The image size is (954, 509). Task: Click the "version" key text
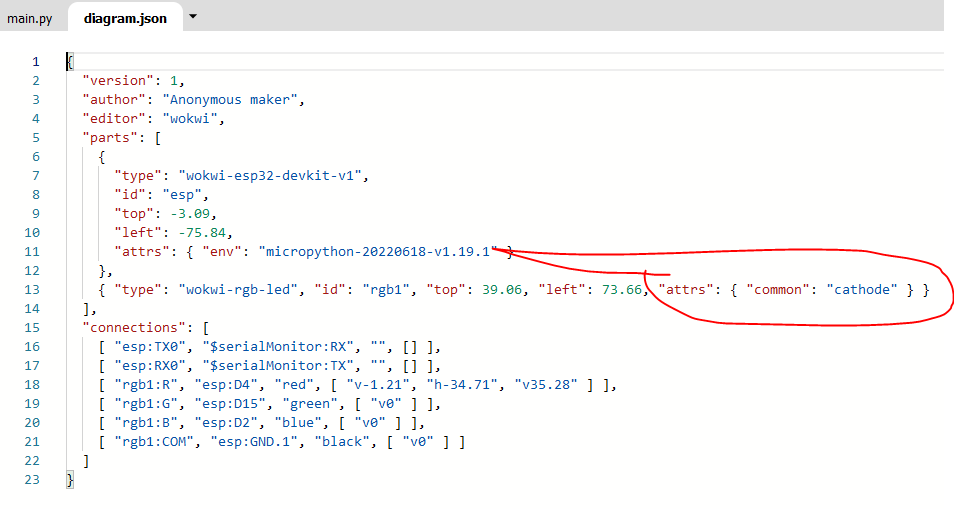click(x=118, y=80)
